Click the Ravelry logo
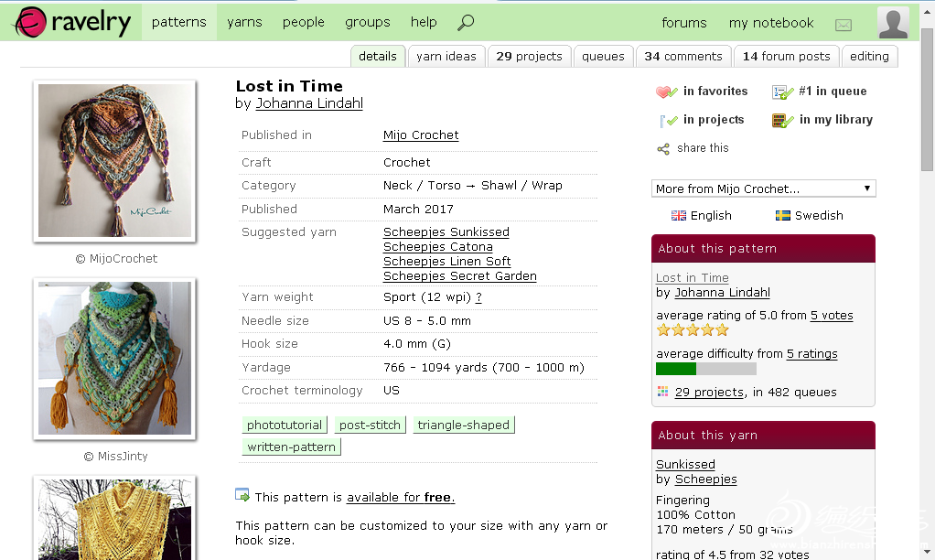 (73, 23)
